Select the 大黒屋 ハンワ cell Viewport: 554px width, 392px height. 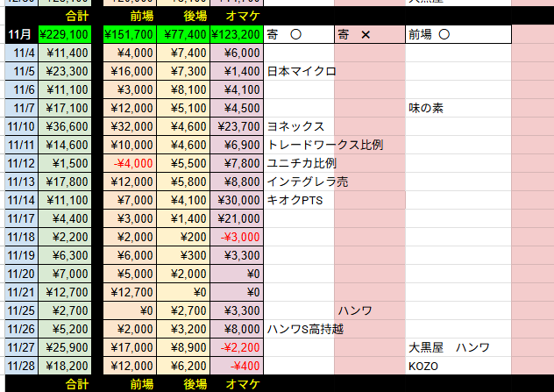coord(457,347)
